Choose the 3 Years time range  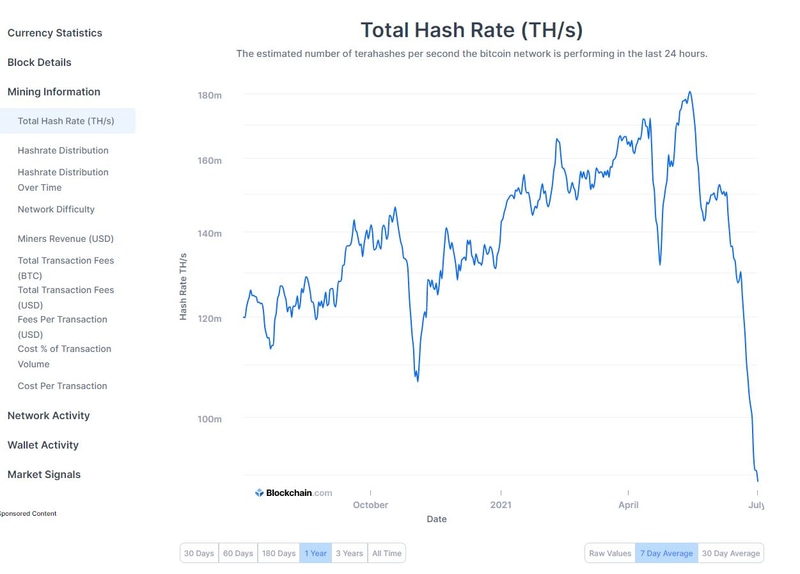coord(349,553)
